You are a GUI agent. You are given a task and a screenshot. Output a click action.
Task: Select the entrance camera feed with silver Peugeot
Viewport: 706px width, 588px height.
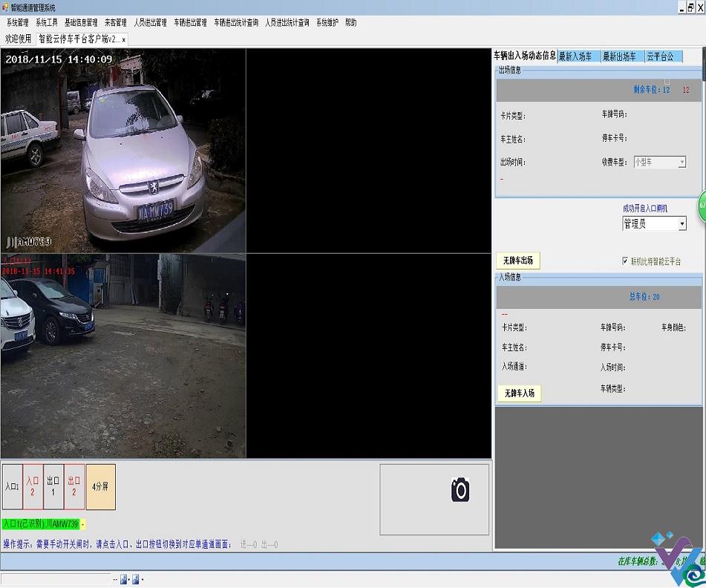pyautogui.click(x=123, y=151)
